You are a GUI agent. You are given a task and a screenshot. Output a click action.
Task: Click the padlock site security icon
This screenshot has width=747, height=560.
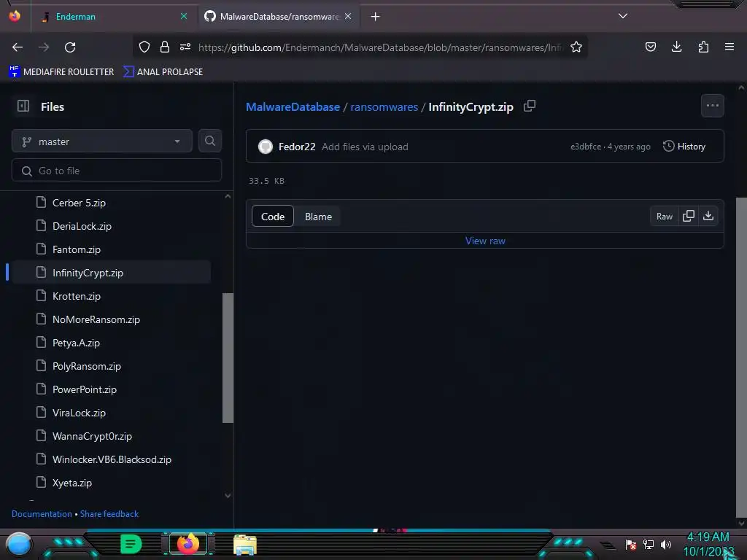point(165,47)
